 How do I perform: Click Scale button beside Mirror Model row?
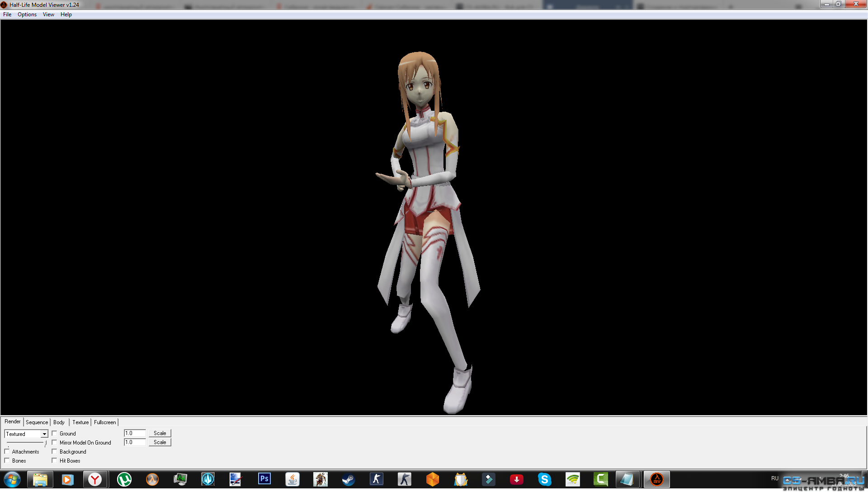tap(160, 442)
